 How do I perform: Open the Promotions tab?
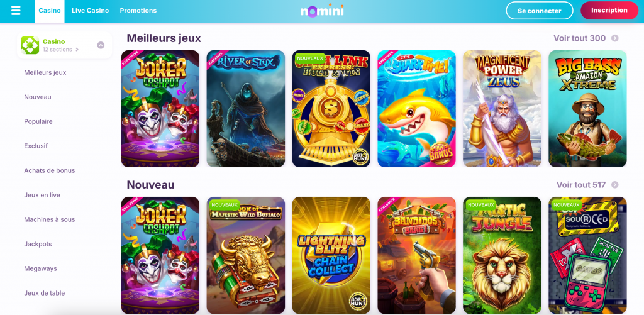coord(138,11)
